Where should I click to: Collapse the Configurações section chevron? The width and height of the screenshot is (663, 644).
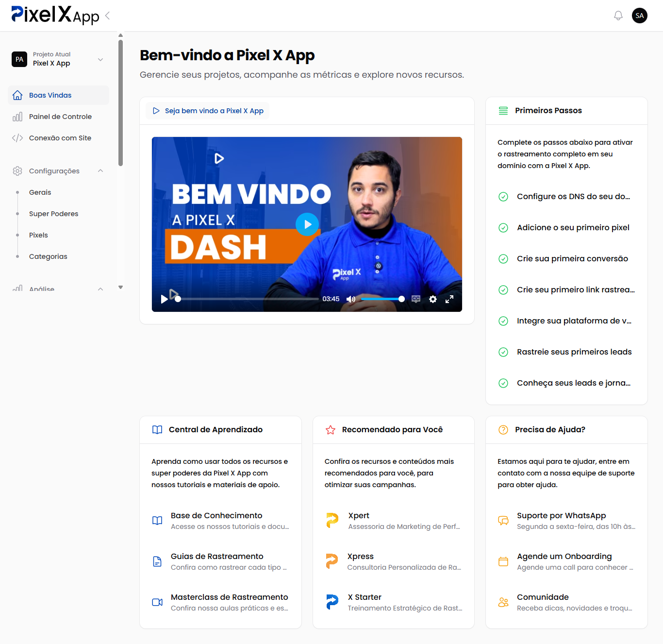coord(100,171)
